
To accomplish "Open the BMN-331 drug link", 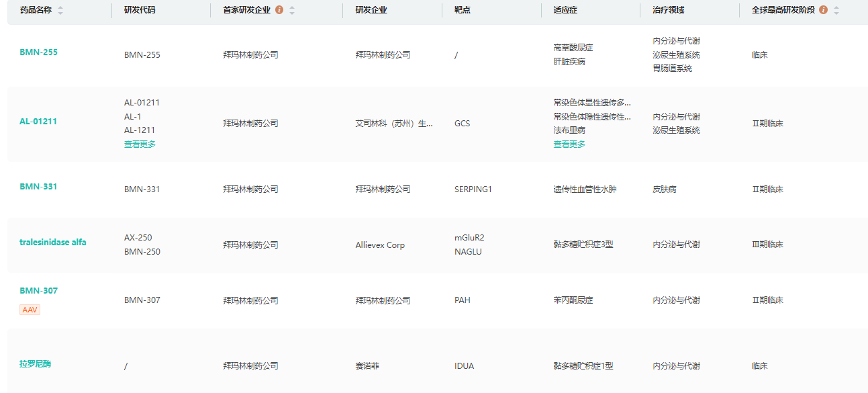I will [38, 187].
